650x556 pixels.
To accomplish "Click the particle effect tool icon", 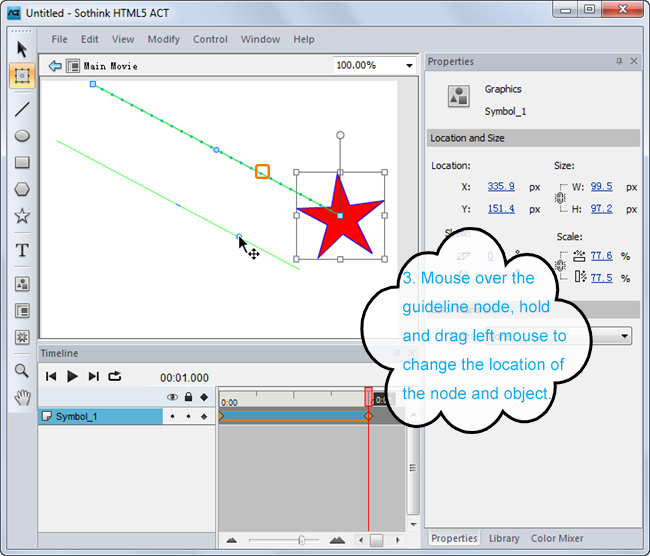I will 22,337.
